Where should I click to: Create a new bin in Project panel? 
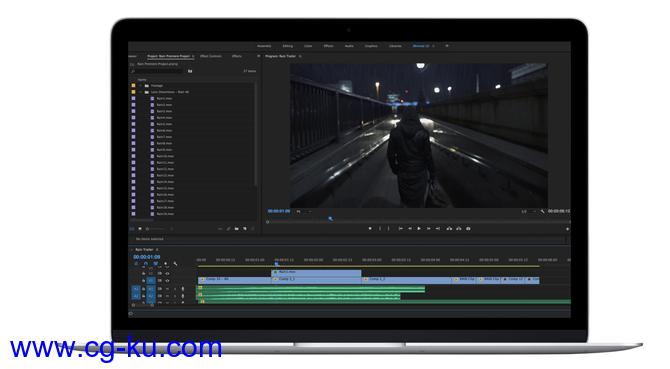tap(236, 229)
